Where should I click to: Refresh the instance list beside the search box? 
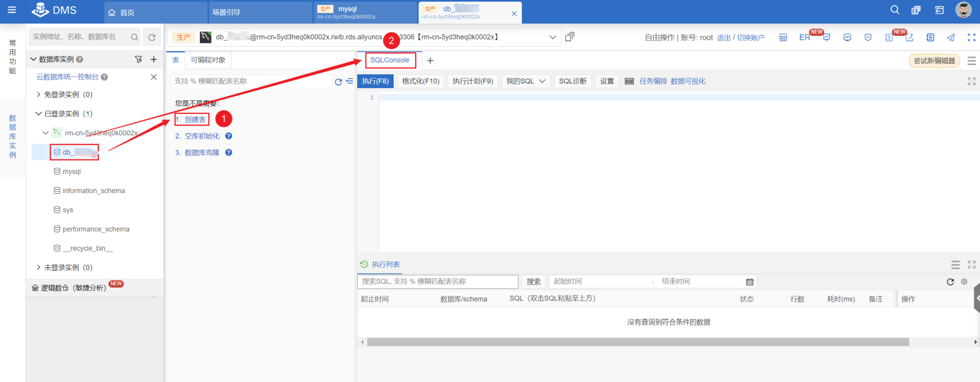[x=152, y=37]
